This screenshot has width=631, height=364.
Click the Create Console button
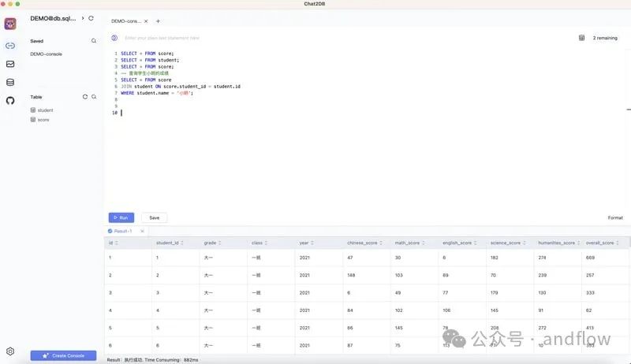coord(63,355)
